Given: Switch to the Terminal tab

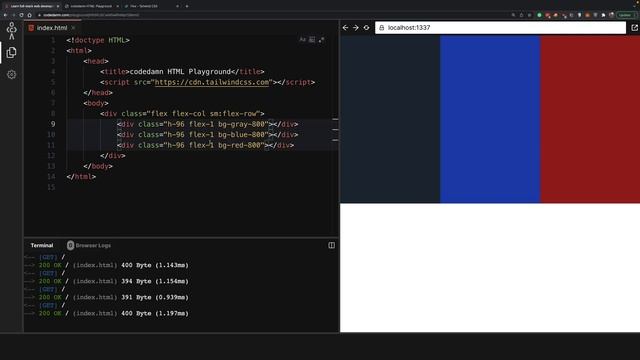Looking at the screenshot, I should [x=42, y=245].
